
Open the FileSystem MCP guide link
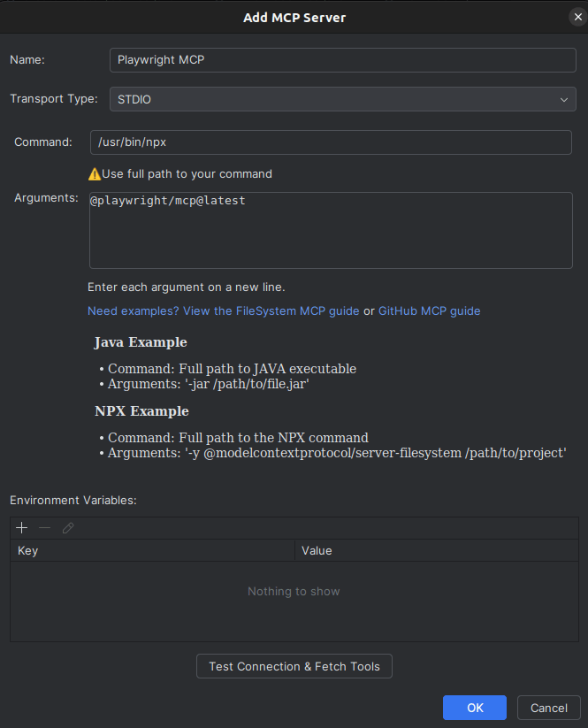click(x=223, y=311)
